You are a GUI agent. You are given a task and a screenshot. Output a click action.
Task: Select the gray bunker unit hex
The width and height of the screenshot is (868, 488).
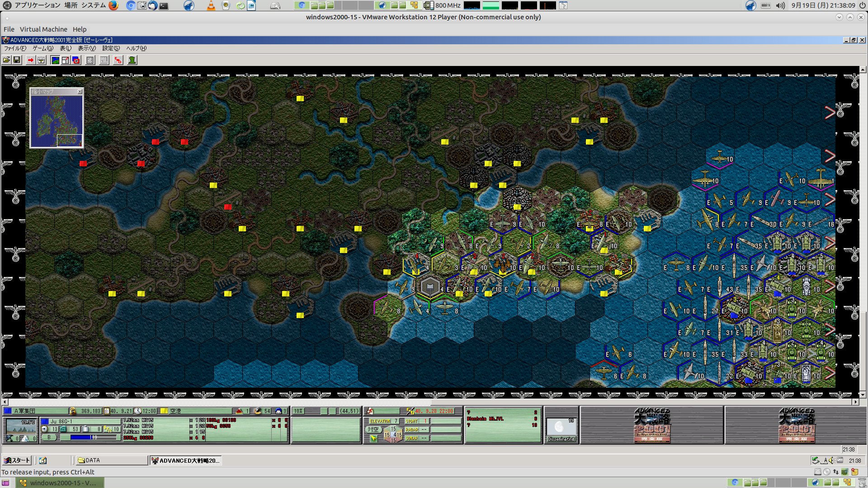click(x=430, y=287)
